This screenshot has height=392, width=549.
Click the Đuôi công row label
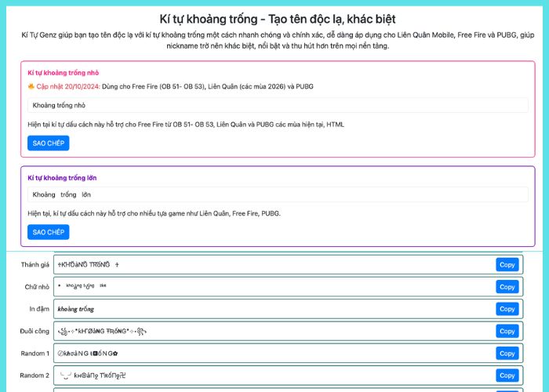tap(35, 331)
